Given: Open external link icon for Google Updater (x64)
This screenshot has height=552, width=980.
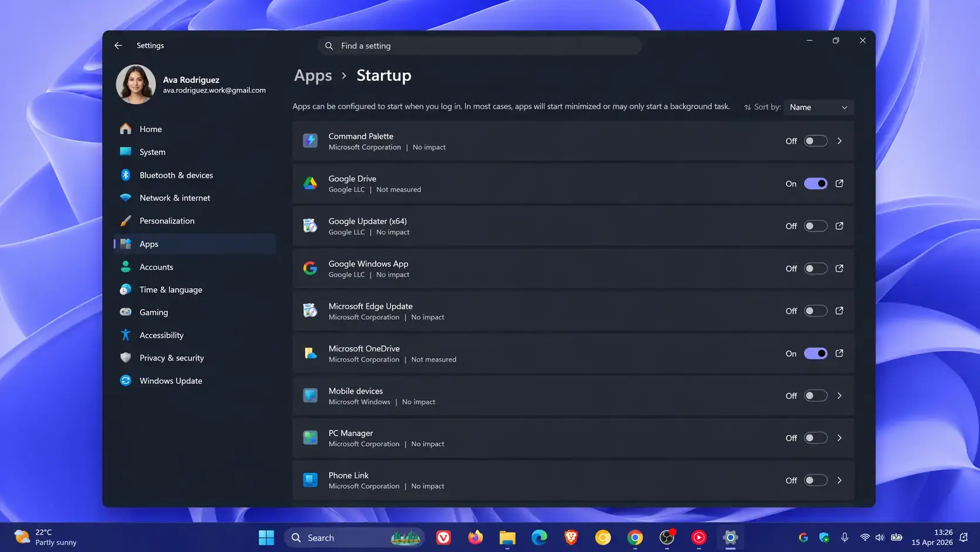Looking at the screenshot, I should click(839, 226).
